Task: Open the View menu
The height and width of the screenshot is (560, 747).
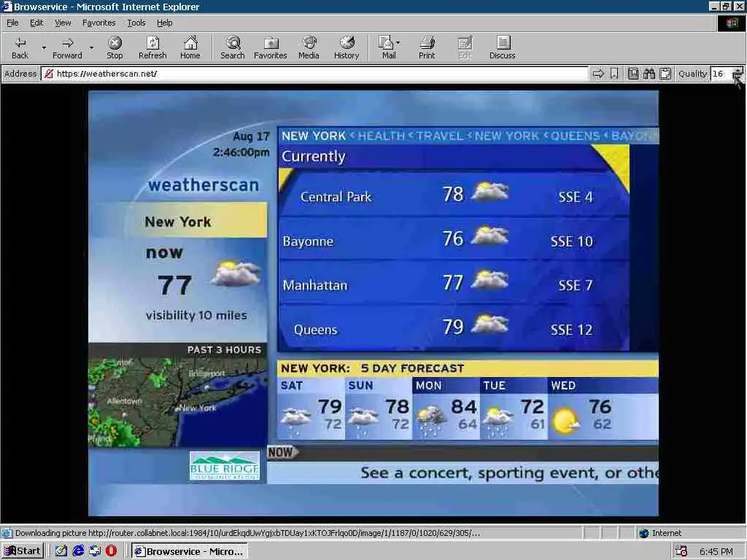Action: click(63, 23)
